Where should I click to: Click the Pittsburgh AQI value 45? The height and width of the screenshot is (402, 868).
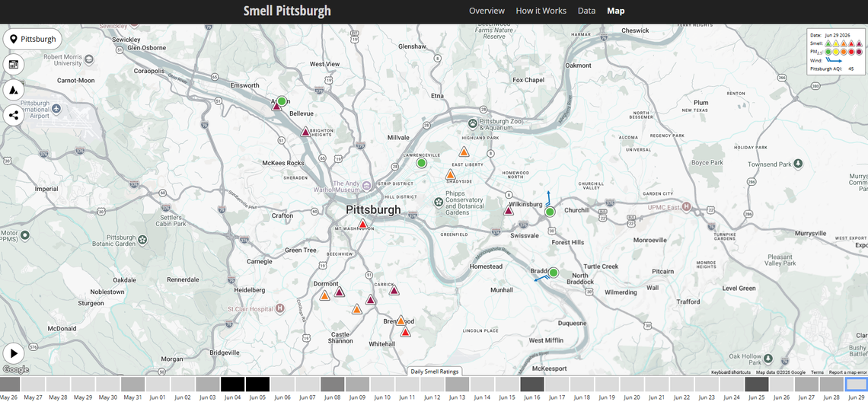click(x=850, y=69)
